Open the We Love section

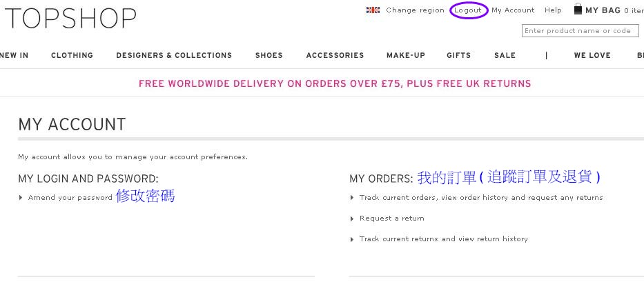point(592,55)
